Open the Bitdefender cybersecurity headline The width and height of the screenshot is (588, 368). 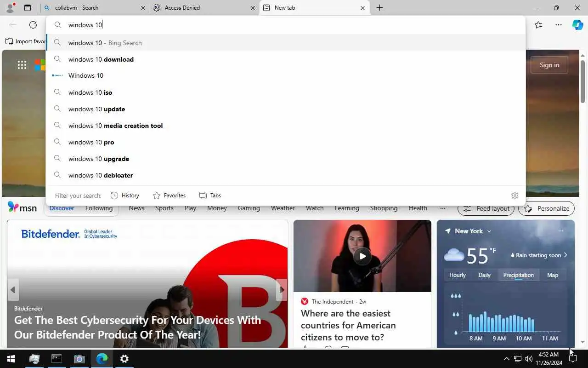(137, 327)
